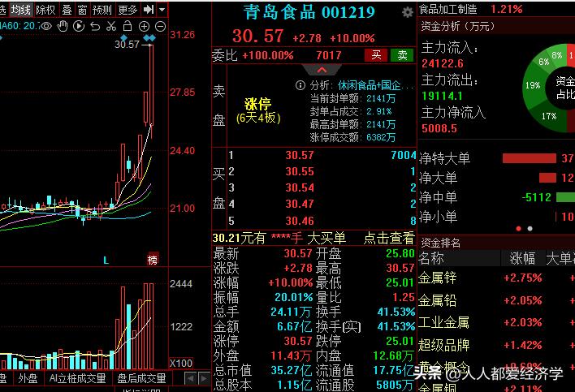Click the 17% segment of donut chart

click(x=549, y=117)
